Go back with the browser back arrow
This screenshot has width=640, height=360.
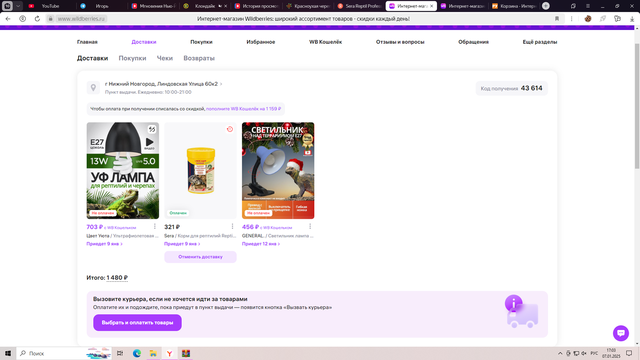click(8, 19)
